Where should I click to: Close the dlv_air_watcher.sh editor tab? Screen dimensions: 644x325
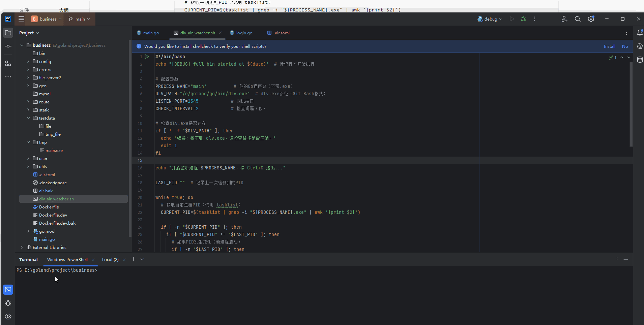pos(220,33)
